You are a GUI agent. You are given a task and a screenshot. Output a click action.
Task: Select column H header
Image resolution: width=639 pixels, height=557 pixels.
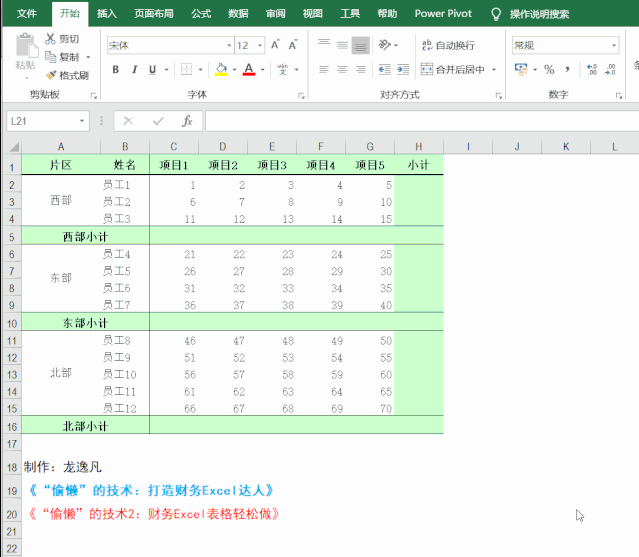[x=419, y=146]
